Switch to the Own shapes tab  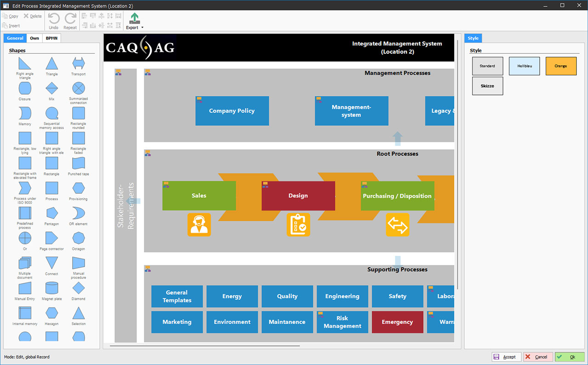coord(34,38)
